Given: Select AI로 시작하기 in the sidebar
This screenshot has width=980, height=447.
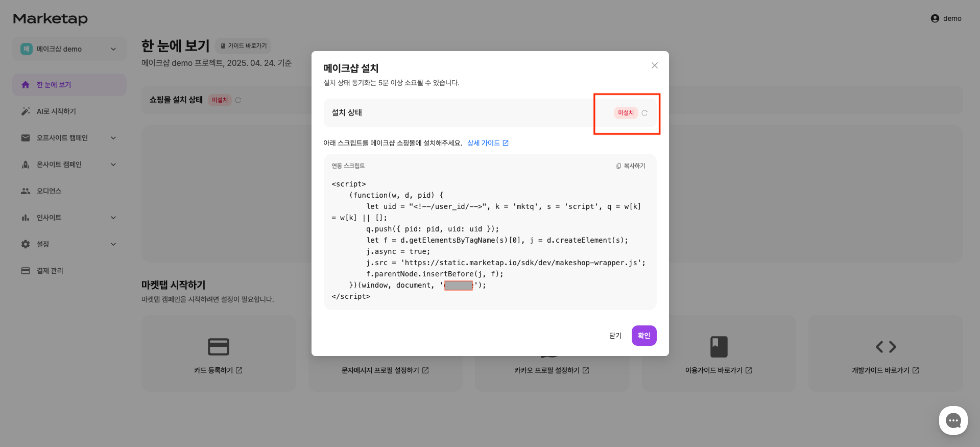Looking at the screenshot, I should click(x=56, y=111).
